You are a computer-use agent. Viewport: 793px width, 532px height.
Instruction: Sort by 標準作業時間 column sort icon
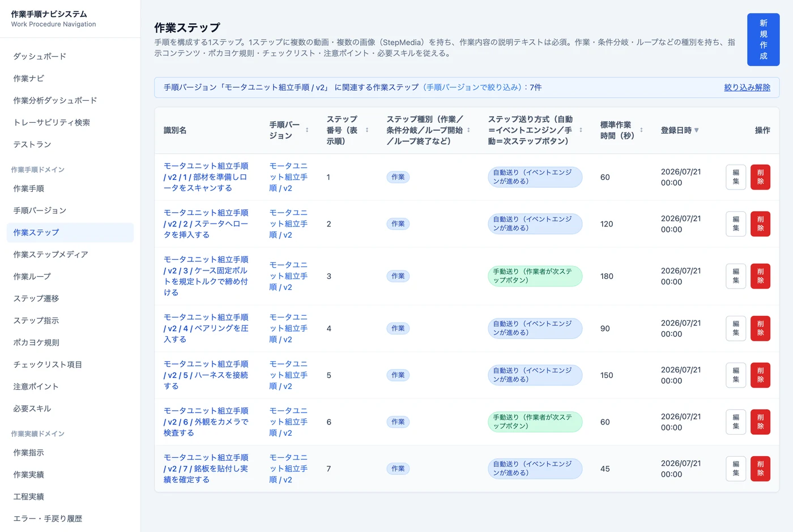click(x=641, y=130)
